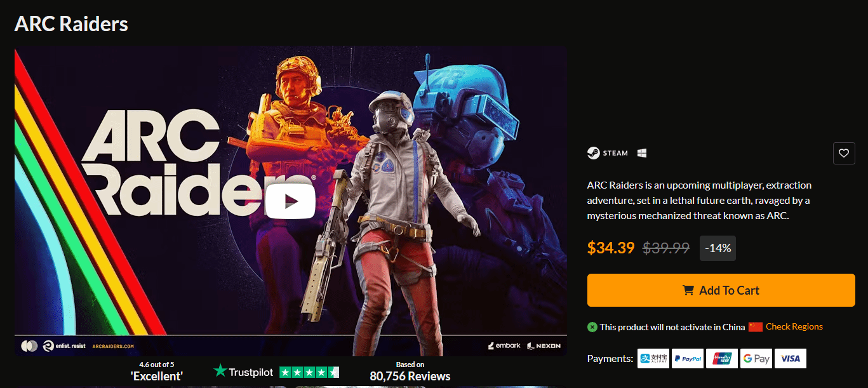Select the Alipay payment icon
868x388 pixels.
(x=653, y=358)
